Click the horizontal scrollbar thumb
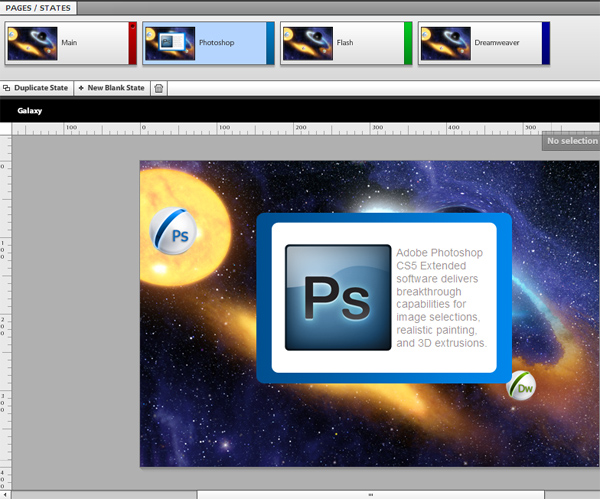Image resolution: width=600 pixels, height=499 pixels. click(x=370, y=495)
